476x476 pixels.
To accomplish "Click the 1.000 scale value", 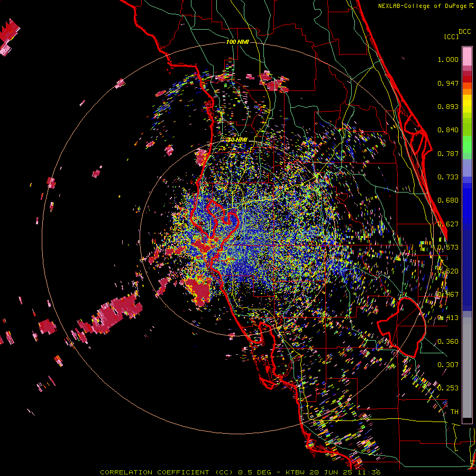I will pyautogui.click(x=448, y=59).
